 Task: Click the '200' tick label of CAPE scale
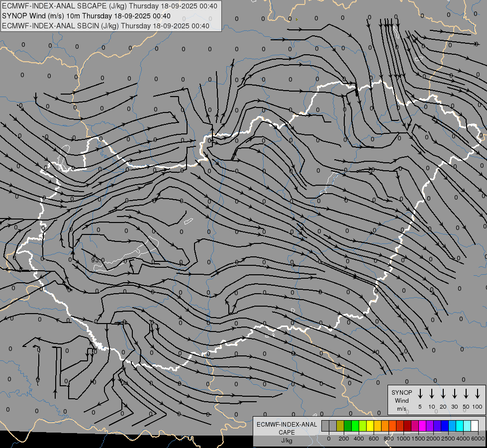click(x=344, y=439)
